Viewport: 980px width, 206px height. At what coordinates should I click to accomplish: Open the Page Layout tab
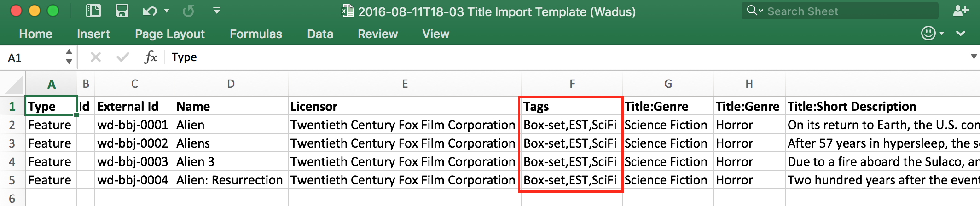click(169, 34)
